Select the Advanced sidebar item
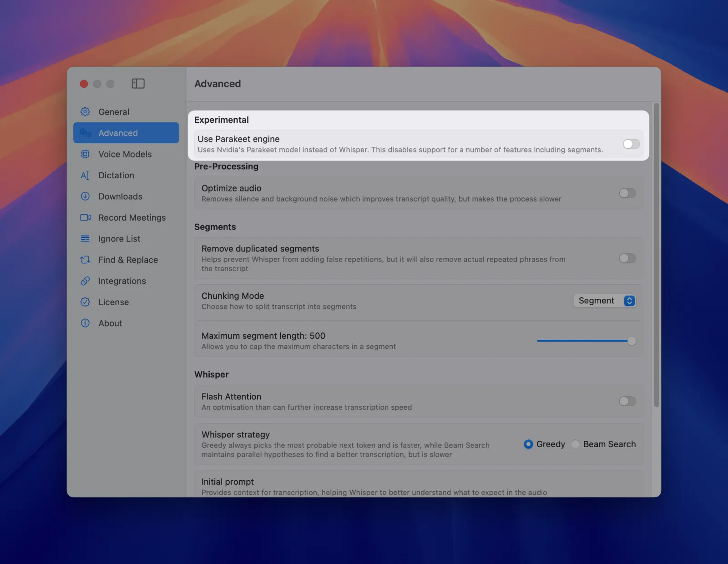The width and height of the screenshot is (728, 564). (x=126, y=133)
